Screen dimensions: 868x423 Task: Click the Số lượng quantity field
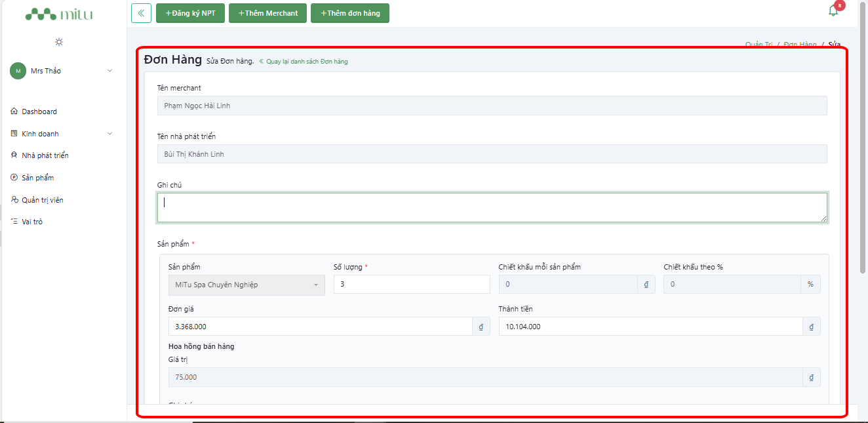412,285
